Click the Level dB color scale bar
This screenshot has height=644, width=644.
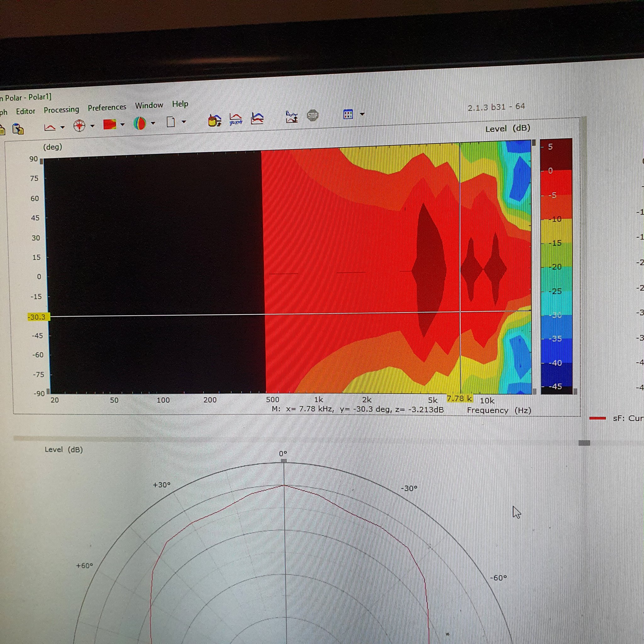(x=556, y=267)
